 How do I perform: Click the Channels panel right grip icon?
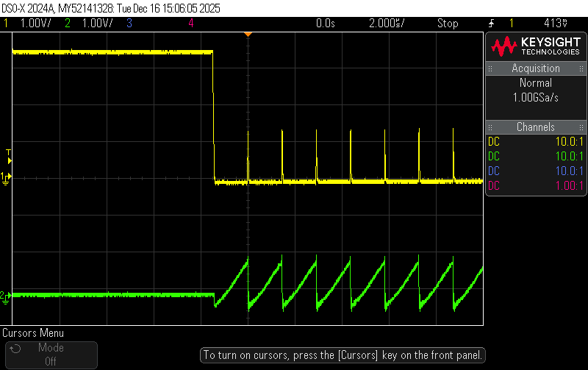tap(581, 127)
